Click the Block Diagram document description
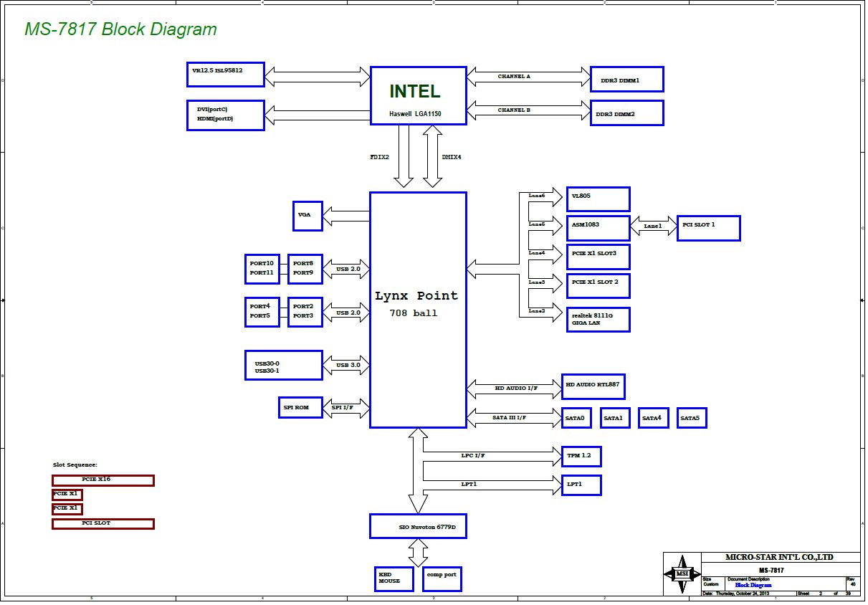The width and height of the screenshot is (868, 605). tap(753, 586)
